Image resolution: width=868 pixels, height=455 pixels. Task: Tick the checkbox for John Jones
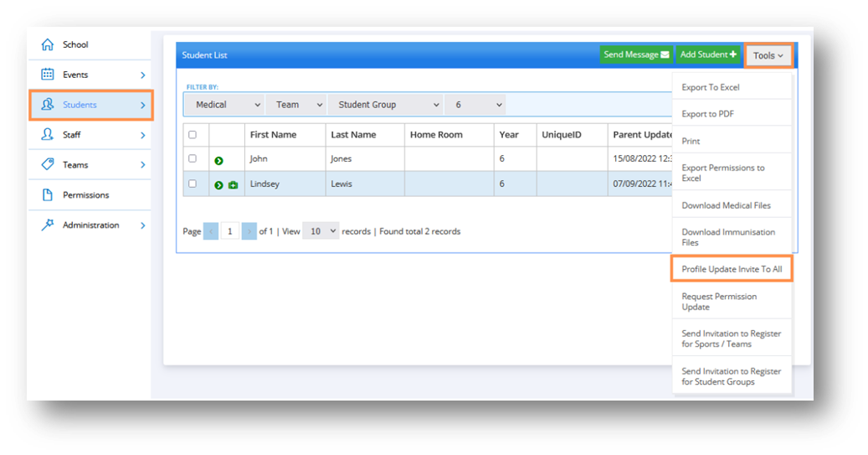[192, 158]
